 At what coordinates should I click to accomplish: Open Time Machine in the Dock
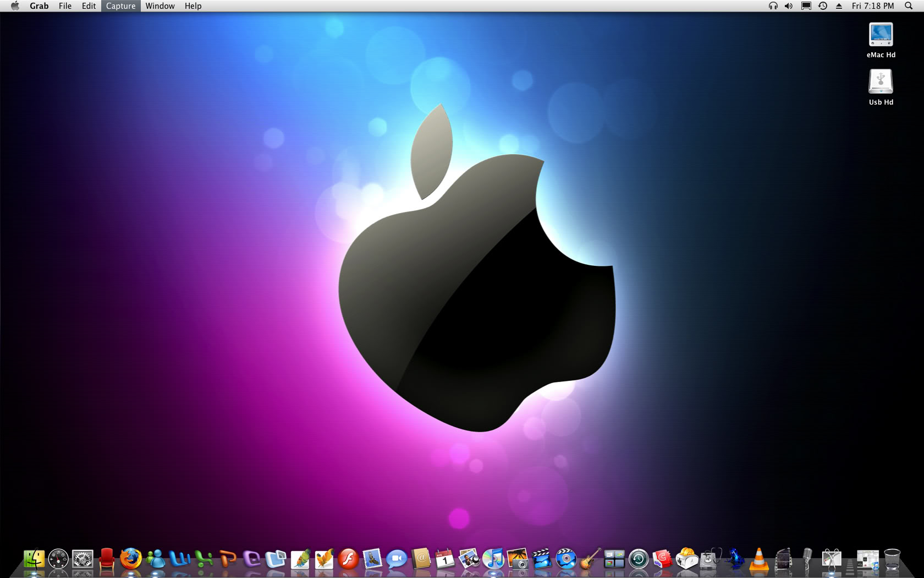[639, 559]
